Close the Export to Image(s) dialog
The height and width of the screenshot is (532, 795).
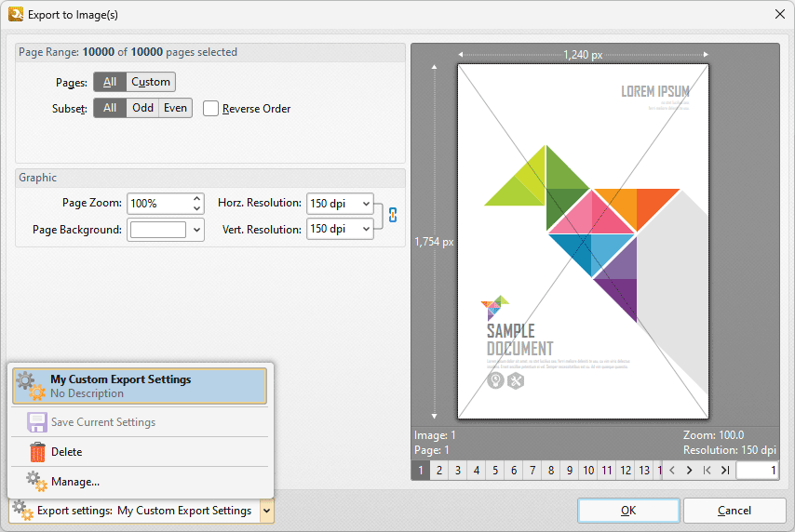[780, 14]
